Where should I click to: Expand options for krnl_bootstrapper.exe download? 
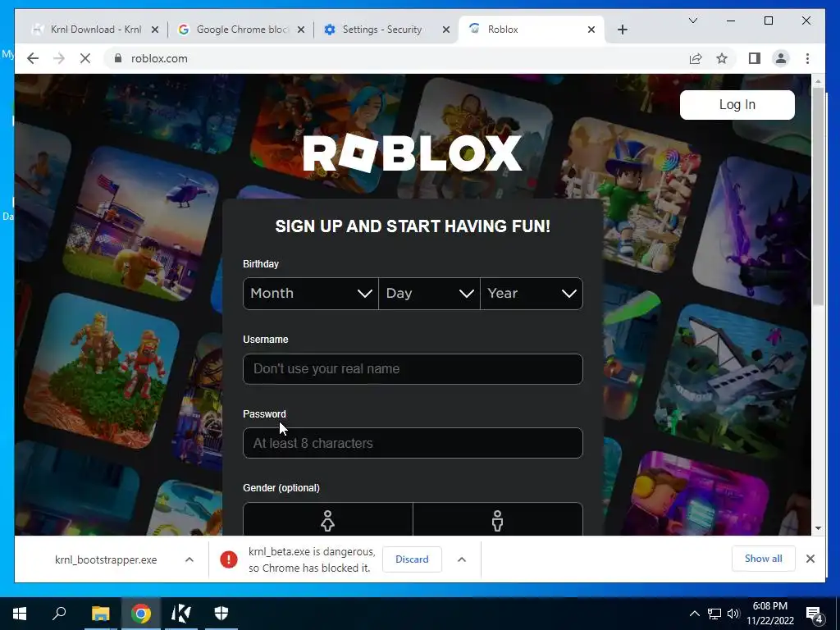(x=189, y=559)
